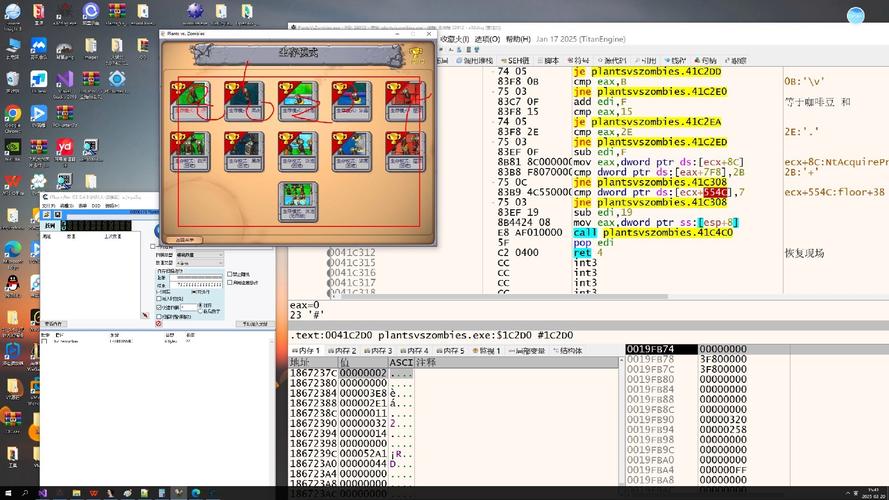Switch to the References tab in x32dbg
The height and width of the screenshot is (500, 889).
coord(646,60)
